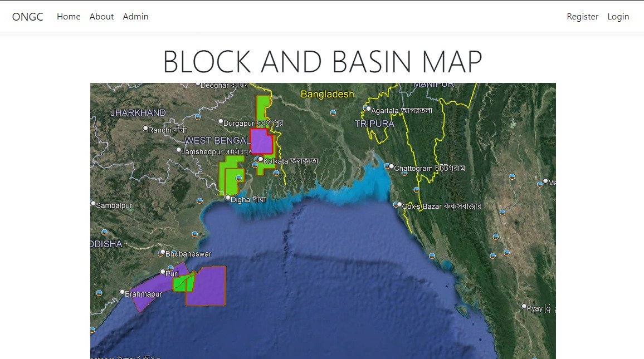Open the Login page
The image size is (644, 359).
click(x=618, y=17)
